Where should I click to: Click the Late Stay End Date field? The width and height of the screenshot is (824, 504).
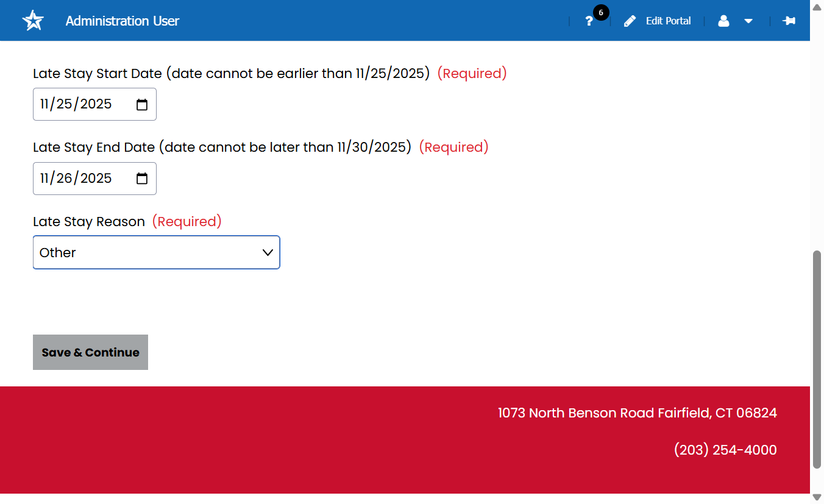coord(94,179)
